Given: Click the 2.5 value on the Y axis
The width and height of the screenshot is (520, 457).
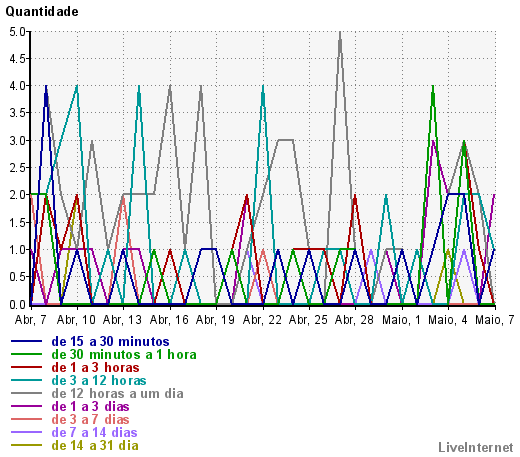Looking at the screenshot, I should (17, 168).
